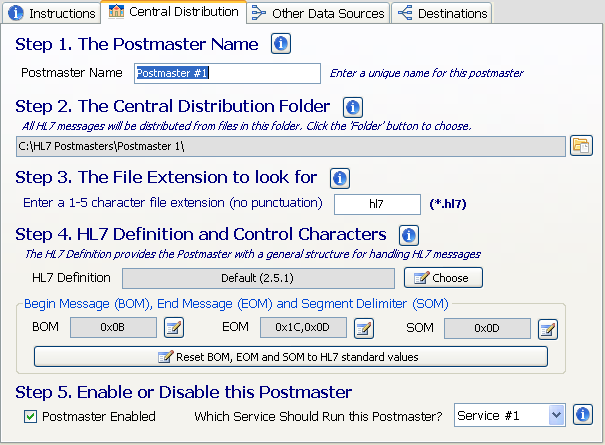Click the edit icon next to SOM value
This screenshot has height=445, width=605.
547,327
